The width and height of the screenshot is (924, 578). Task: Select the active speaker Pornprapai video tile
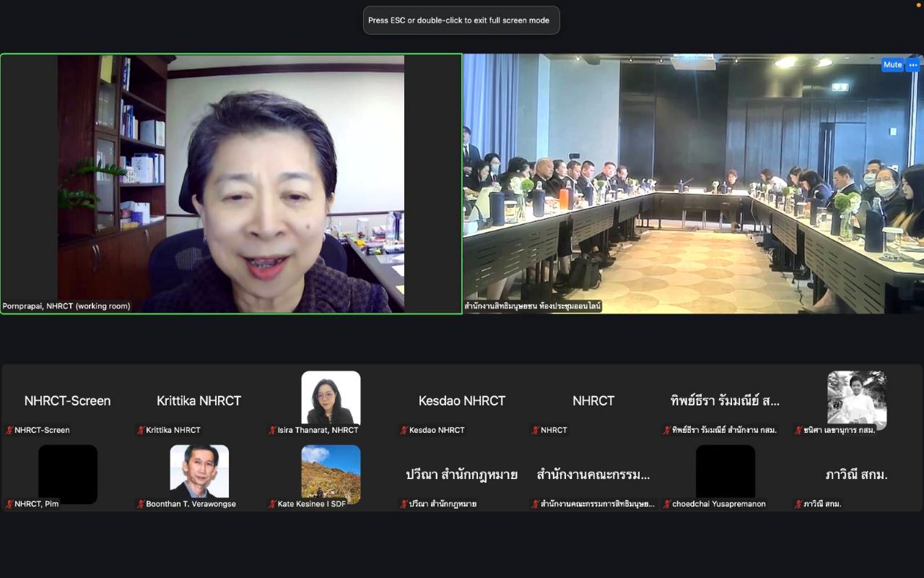(231, 183)
